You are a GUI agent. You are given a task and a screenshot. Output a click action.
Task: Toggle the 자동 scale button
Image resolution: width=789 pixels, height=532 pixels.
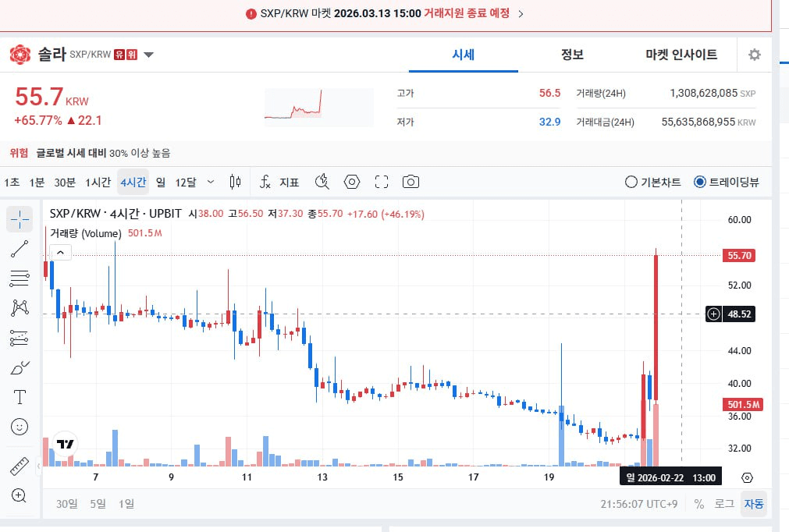pyautogui.click(x=754, y=504)
